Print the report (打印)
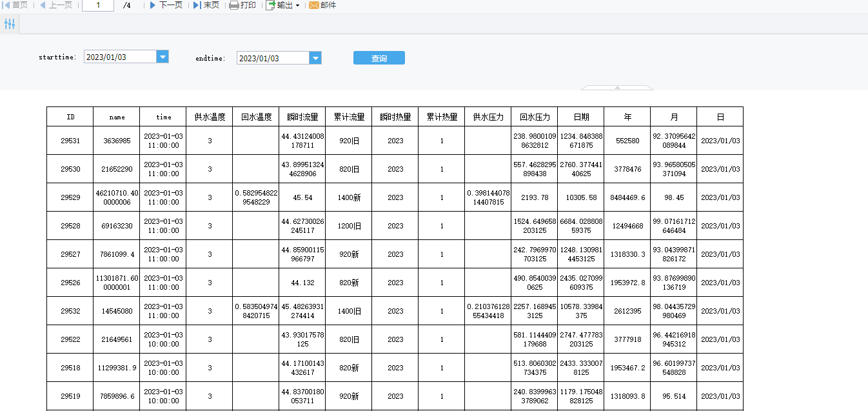 tap(242, 5)
